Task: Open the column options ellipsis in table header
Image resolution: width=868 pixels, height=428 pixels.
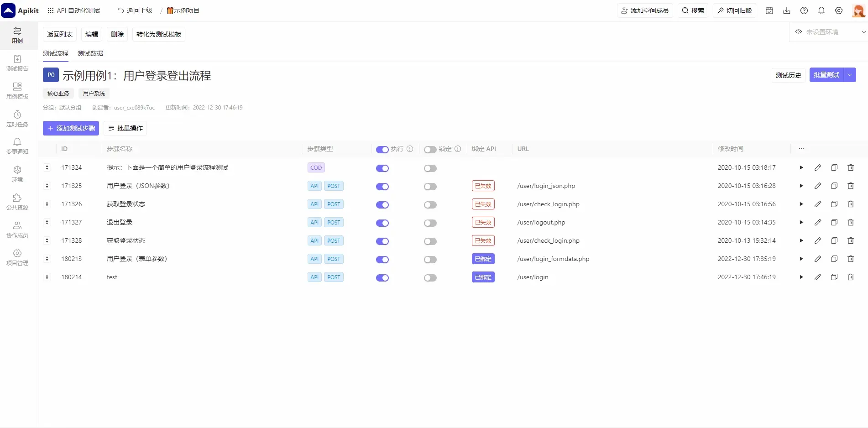Action: click(801, 149)
